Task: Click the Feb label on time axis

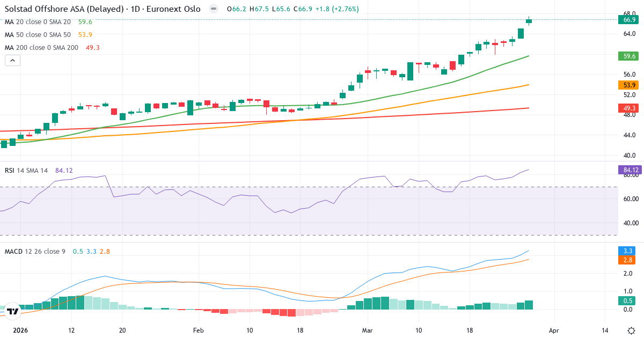Action: 199,331
